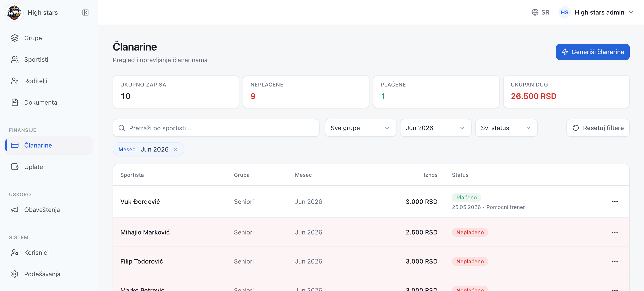Image resolution: width=644 pixels, height=291 pixels.
Task: Collapse the sidebar panel
Action: click(x=85, y=13)
